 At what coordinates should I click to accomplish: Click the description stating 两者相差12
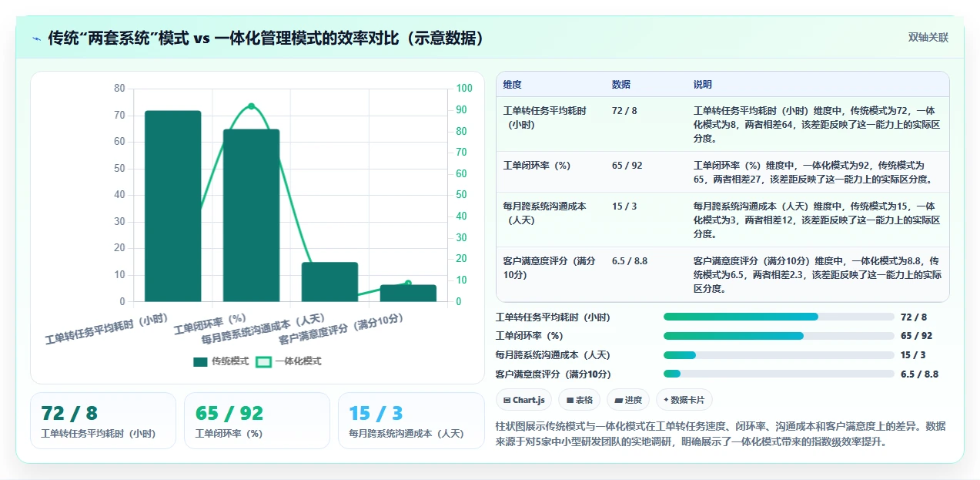tap(817, 220)
